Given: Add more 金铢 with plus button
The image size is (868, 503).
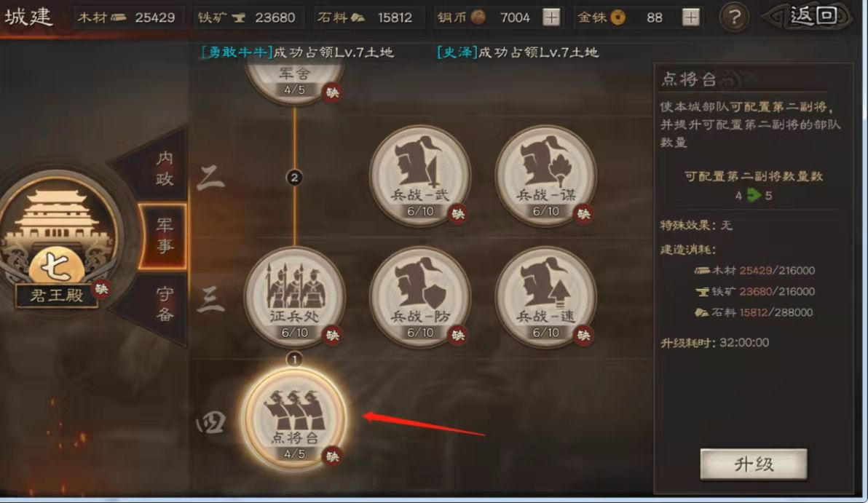Looking at the screenshot, I should (x=690, y=17).
